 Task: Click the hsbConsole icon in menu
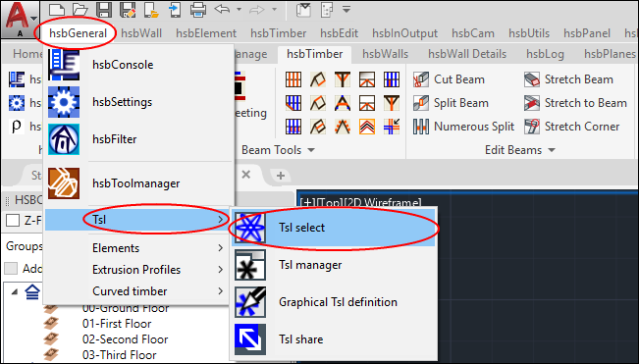64,65
